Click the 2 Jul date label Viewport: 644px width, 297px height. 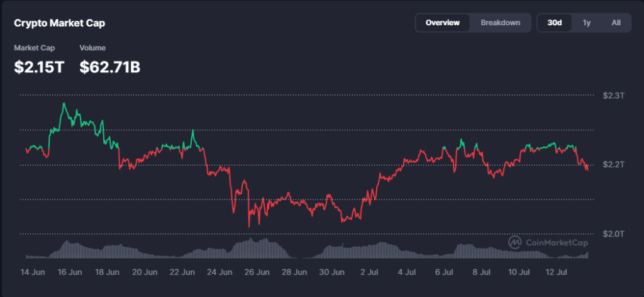[x=370, y=272]
